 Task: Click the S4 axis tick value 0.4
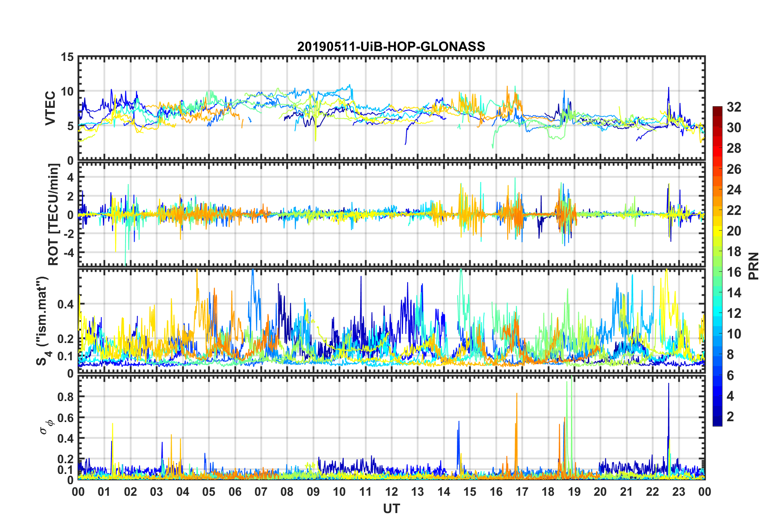tap(66, 304)
